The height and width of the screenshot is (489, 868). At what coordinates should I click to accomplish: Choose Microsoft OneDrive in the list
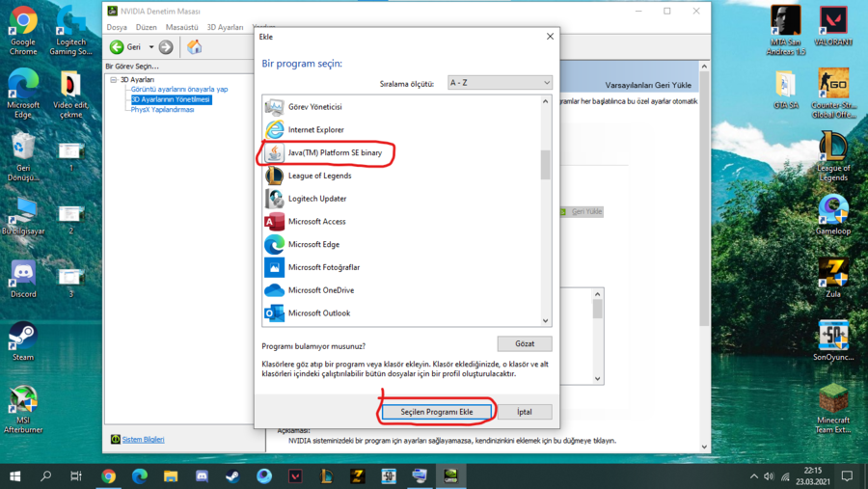320,290
